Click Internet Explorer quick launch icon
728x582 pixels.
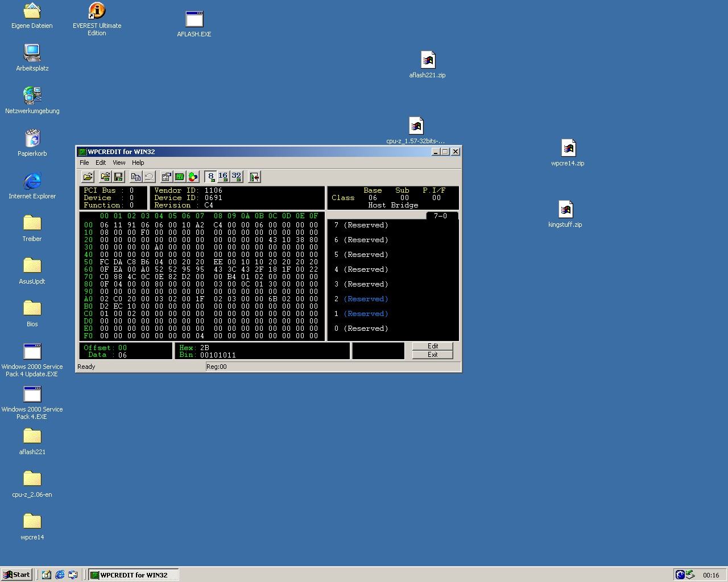pyautogui.click(x=60, y=575)
